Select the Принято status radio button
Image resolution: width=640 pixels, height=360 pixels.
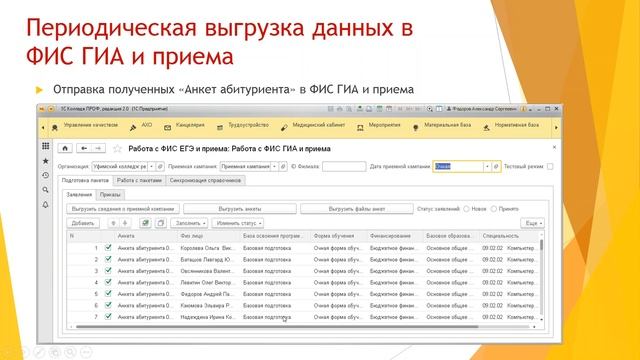493,209
